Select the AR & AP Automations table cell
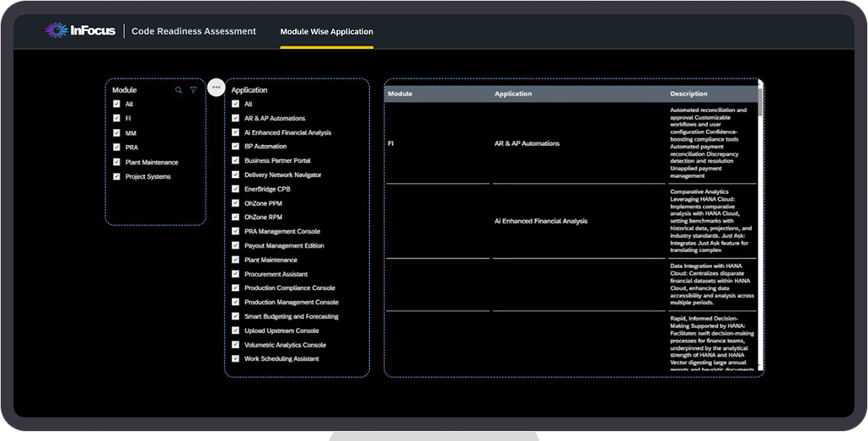Viewport: 868px width, 441px height. [x=527, y=143]
